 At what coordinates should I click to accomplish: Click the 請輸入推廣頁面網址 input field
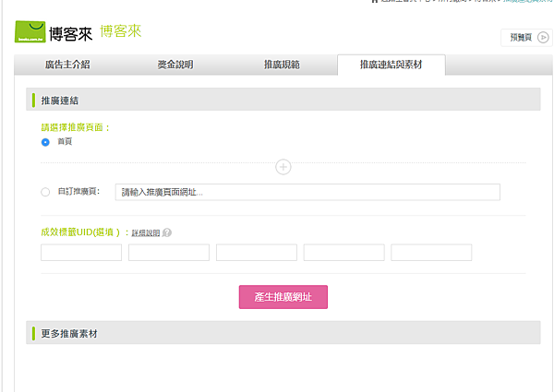[x=307, y=192]
